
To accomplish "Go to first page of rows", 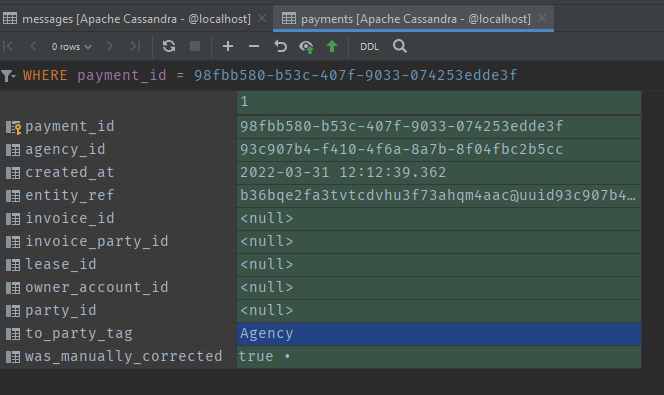I will [x=8, y=46].
